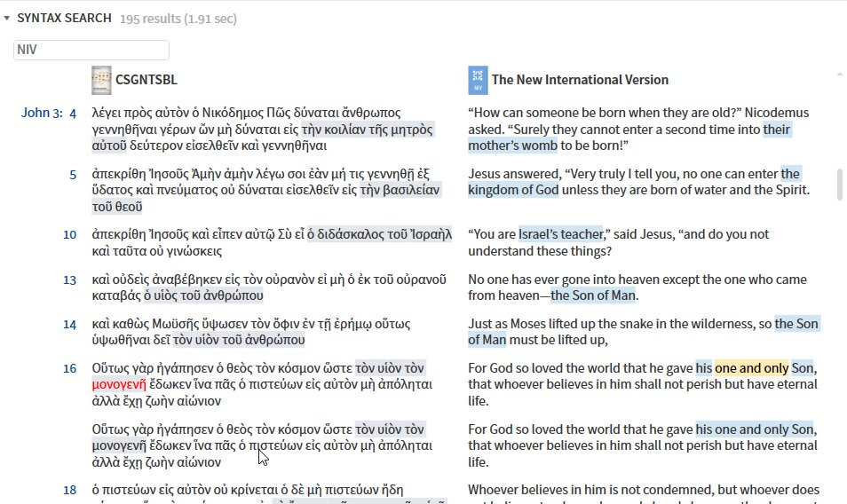Screen dimensions: 847x504
Task: Open the John 3: book reference link
Action: point(42,113)
